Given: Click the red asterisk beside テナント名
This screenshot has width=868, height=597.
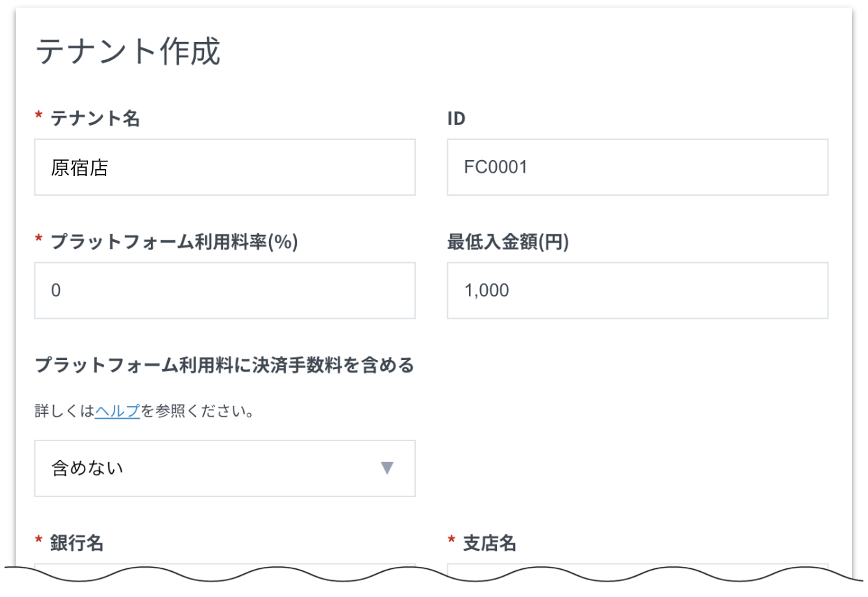Looking at the screenshot, I should [x=38, y=117].
